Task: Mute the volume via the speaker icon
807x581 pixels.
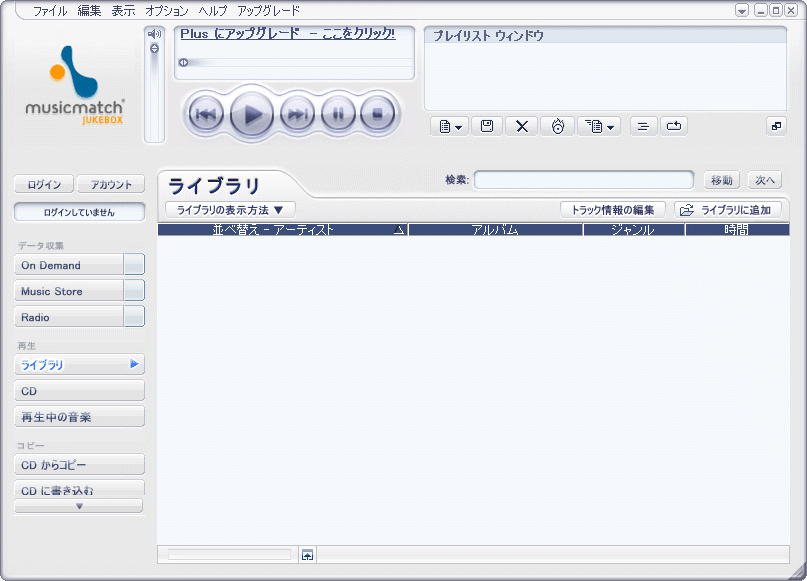Action: (x=154, y=34)
